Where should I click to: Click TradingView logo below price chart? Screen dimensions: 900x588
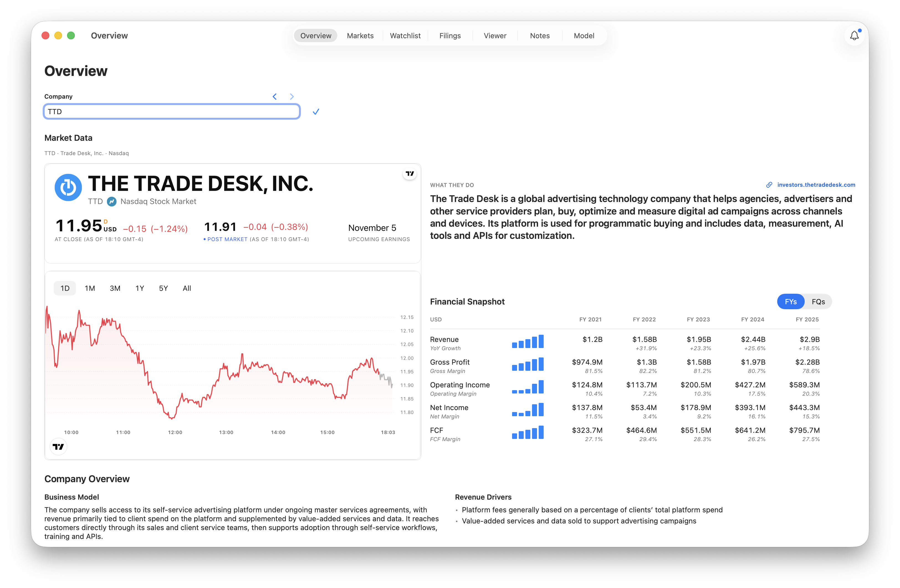(58, 447)
